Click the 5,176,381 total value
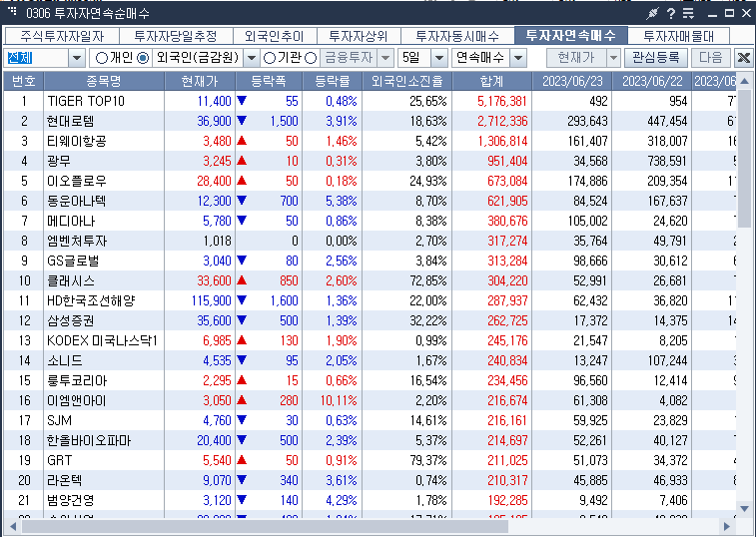 pyautogui.click(x=502, y=101)
